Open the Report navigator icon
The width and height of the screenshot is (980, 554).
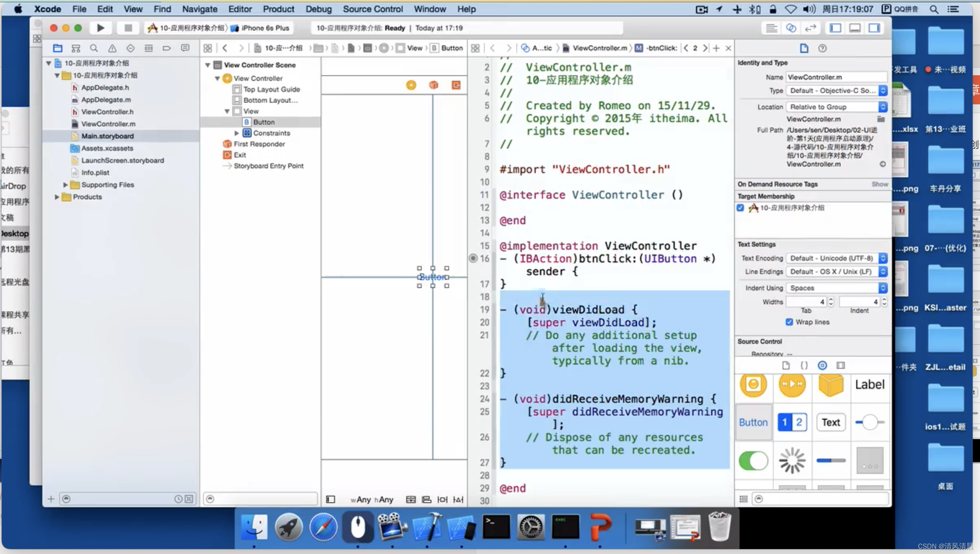pyautogui.click(x=185, y=48)
